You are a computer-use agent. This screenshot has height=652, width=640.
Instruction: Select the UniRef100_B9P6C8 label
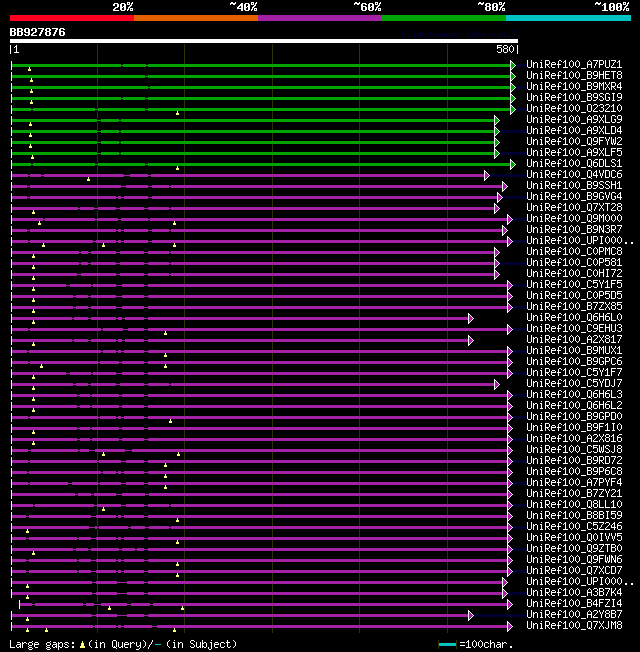pyautogui.click(x=574, y=472)
